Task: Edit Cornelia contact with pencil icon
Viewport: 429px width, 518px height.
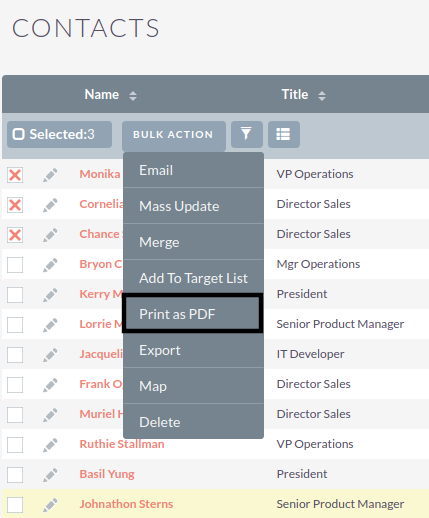Action: coord(50,205)
